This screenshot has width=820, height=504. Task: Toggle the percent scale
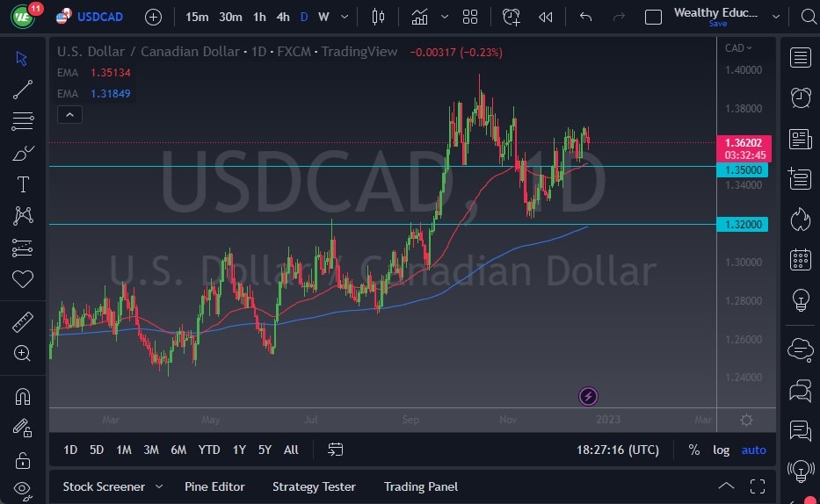[x=694, y=450]
